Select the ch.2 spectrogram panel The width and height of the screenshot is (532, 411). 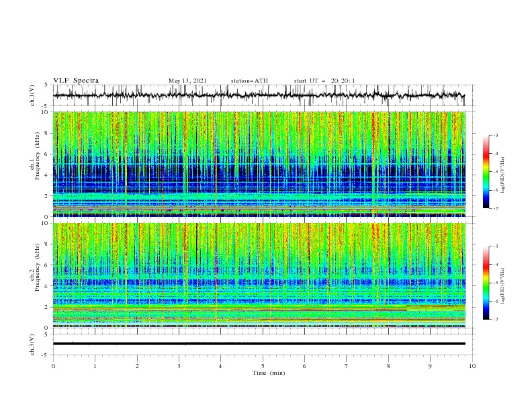(259, 275)
